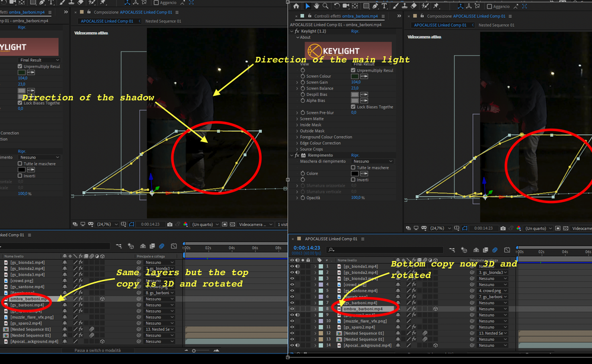Viewport: 592px width, 364px height.
Task: Collapse the Keylight (1.2) effect in right panel
Action: (x=292, y=31)
